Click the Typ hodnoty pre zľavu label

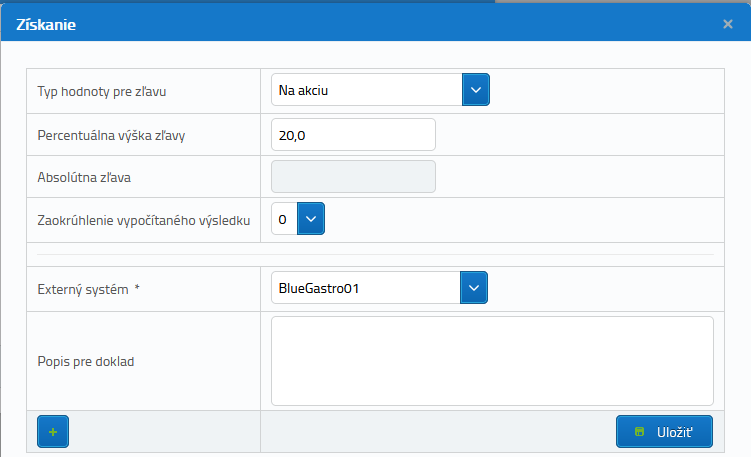[x=101, y=91]
